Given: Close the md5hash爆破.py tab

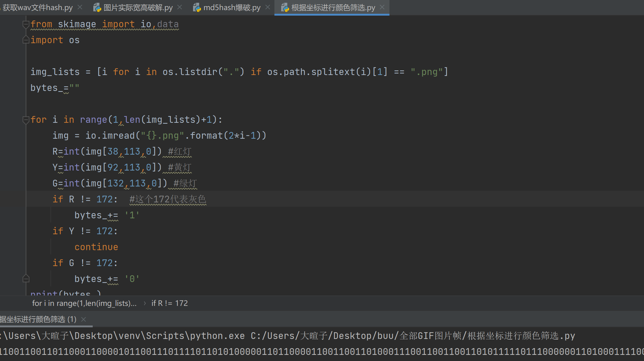Looking at the screenshot, I should (268, 7).
